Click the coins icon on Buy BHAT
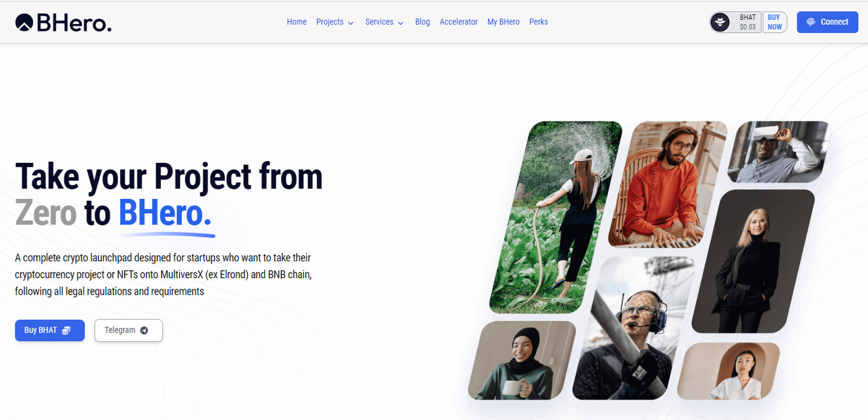Image resolution: width=868 pixels, height=420 pixels. pos(66,330)
